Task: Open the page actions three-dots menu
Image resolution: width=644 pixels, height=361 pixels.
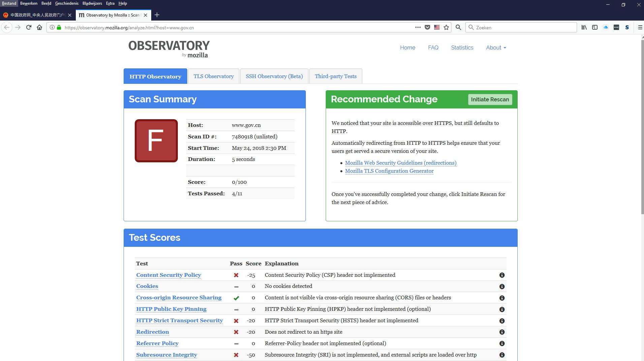Action: 418,28
